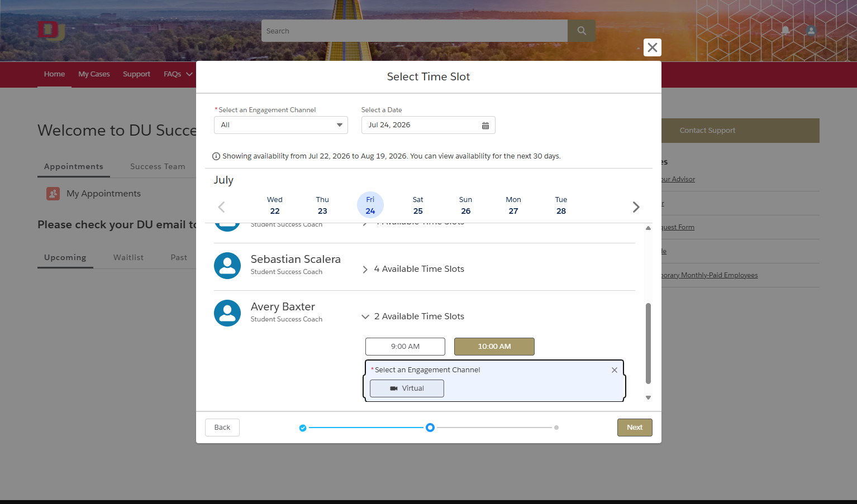Switch to the Success Team tab
This screenshot has width=857, height=504.
[x=158, y=166]
